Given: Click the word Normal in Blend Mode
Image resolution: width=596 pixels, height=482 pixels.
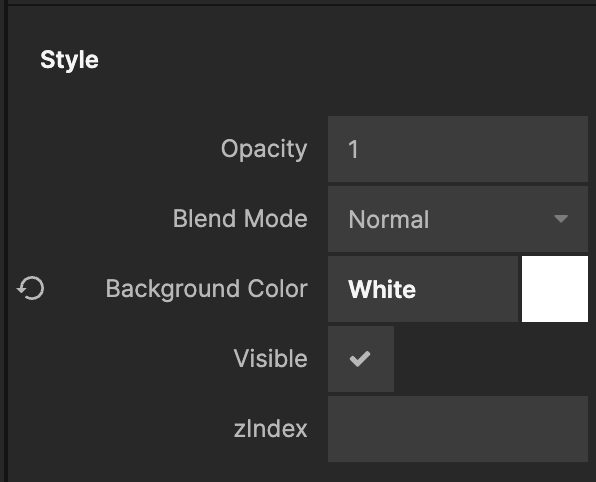Looking at the screenshot, I should click(389, 219).
